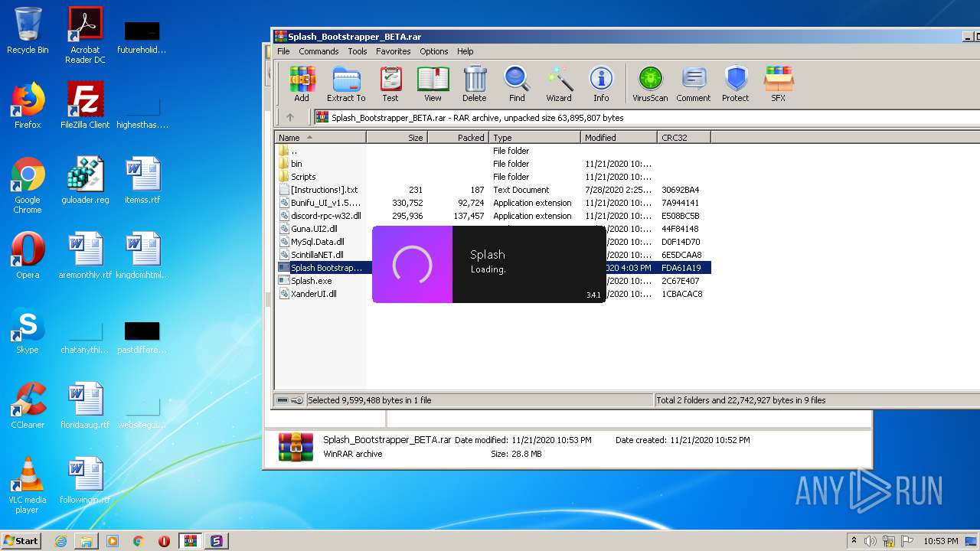Select the Scripts folder
The width and height of the screenshot is (980, 551).
pyautogui.click(x=493, y=177)
